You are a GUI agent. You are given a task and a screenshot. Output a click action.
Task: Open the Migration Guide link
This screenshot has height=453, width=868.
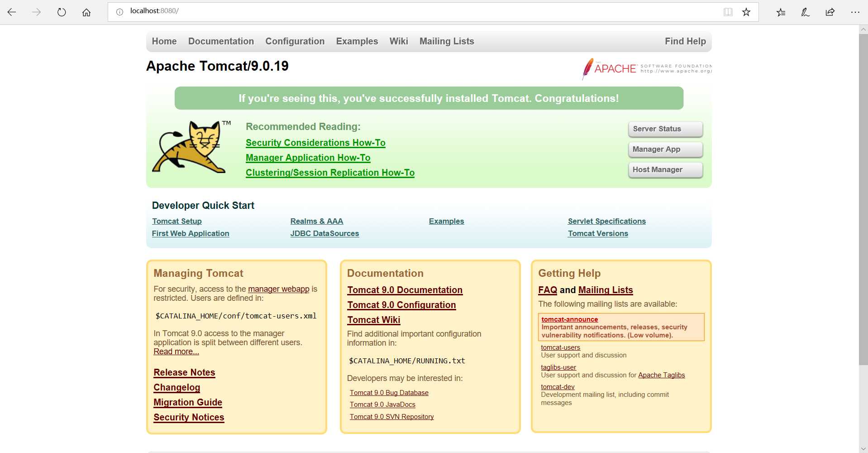188,402
